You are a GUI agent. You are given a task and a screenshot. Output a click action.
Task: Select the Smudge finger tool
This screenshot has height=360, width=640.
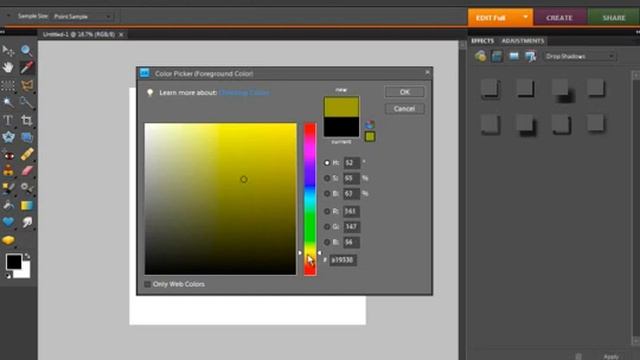pos(27,222)
